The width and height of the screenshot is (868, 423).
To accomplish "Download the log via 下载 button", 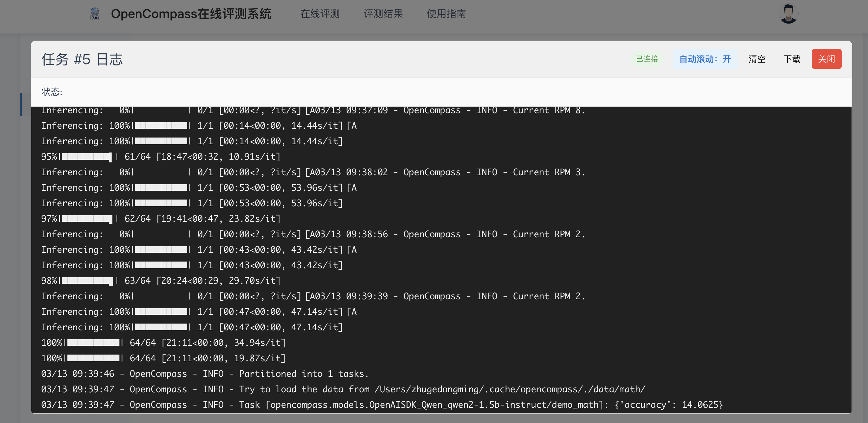I will click(792, 59).
